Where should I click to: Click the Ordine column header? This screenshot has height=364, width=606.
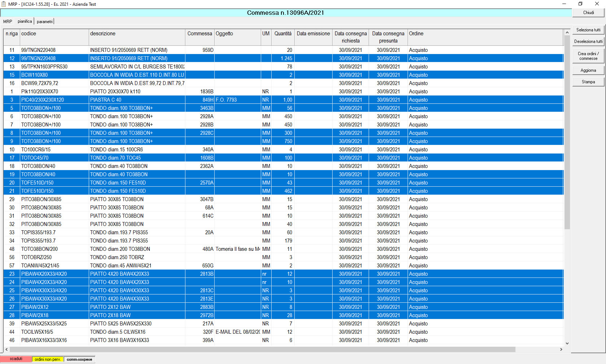pyautogui.click(x=486, y=37)
